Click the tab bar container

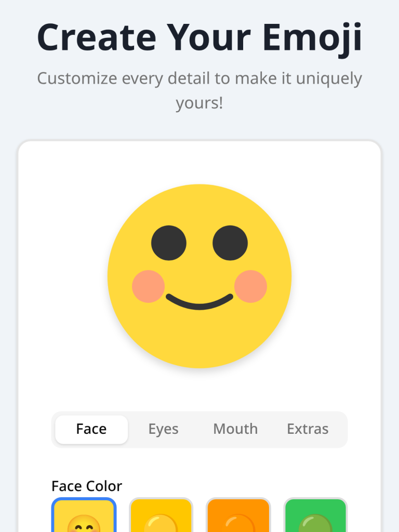(x=199, y=429)
